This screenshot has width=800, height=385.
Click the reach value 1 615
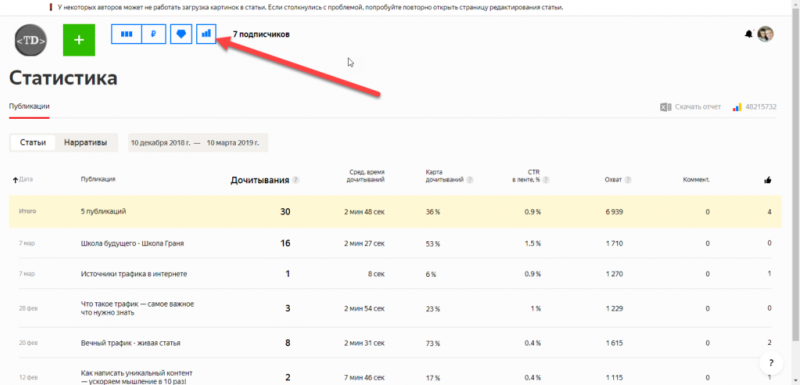point(614,343)
